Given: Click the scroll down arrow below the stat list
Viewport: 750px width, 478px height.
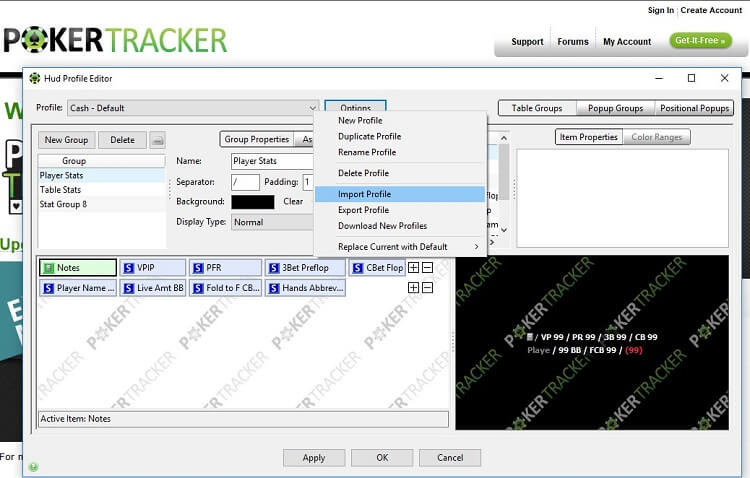Looking at the screenshot, I should 504,230.
